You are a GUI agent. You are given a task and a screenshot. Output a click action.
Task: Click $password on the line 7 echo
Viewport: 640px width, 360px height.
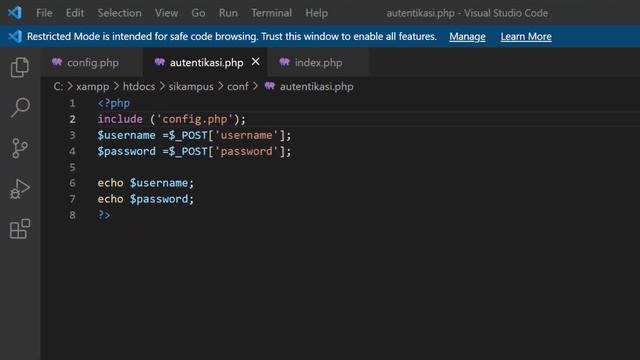(159, 199)
